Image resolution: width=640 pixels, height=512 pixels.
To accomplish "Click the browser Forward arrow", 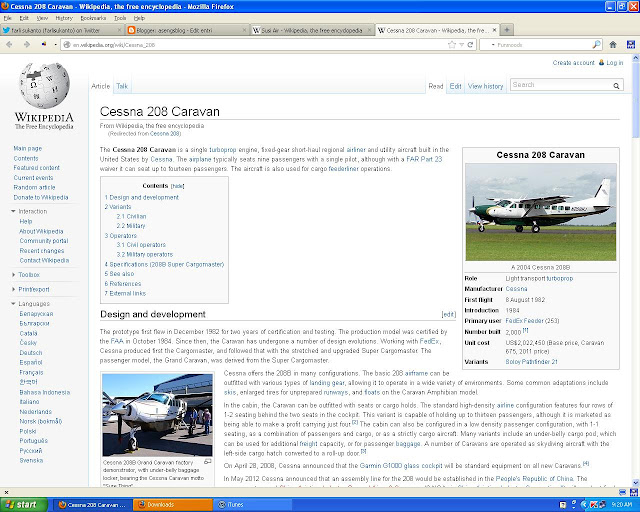I will pos(27,45).
